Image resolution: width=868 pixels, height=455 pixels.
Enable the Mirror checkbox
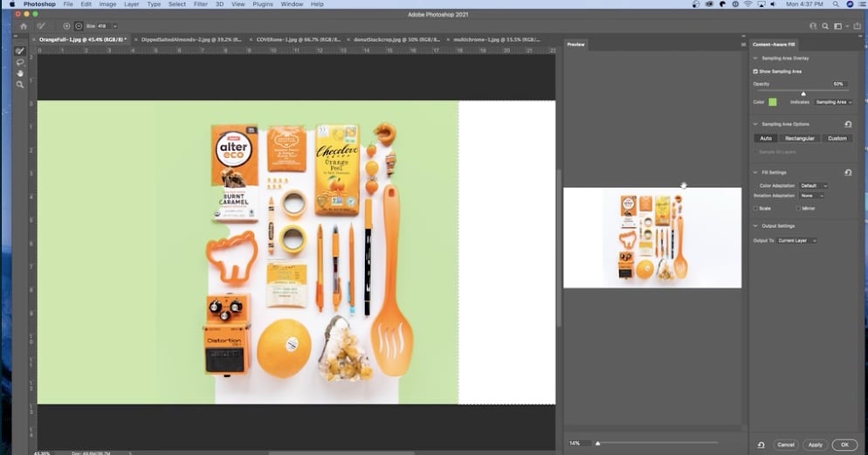798,208
